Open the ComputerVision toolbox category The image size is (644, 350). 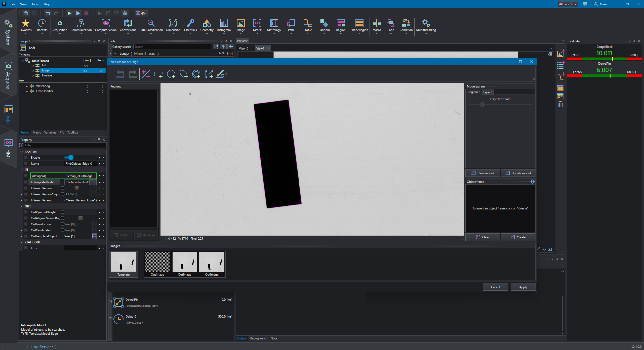(x=106, y=26)
